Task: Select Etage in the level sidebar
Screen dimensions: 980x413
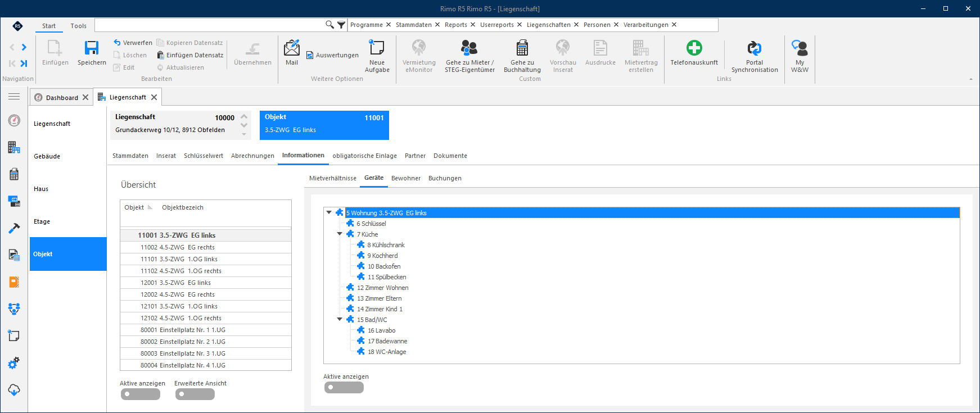Action: coord(68,221)
